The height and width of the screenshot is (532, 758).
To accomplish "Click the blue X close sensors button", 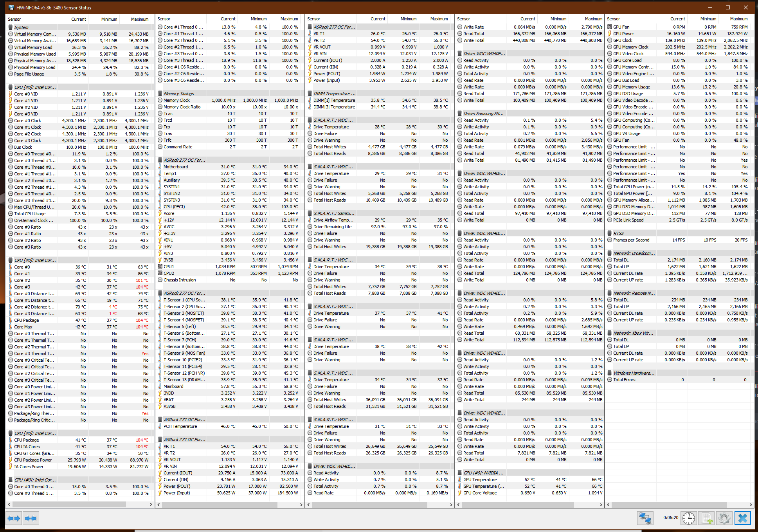I will tap(742, 518).
